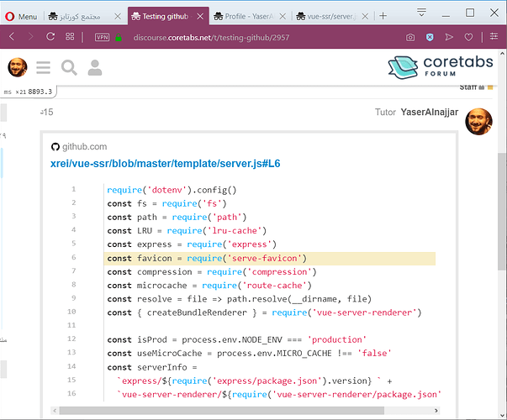This screenshot has width=507, height=420.
Task: Click the My Flow send icon
Action: pos(449,37)
